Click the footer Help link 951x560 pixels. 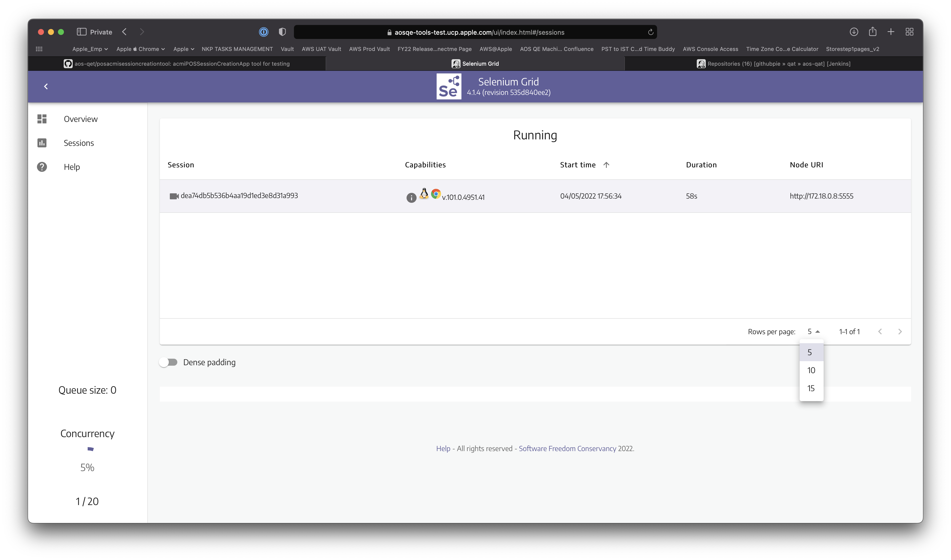pyautogui.click(x=443, y=448)
